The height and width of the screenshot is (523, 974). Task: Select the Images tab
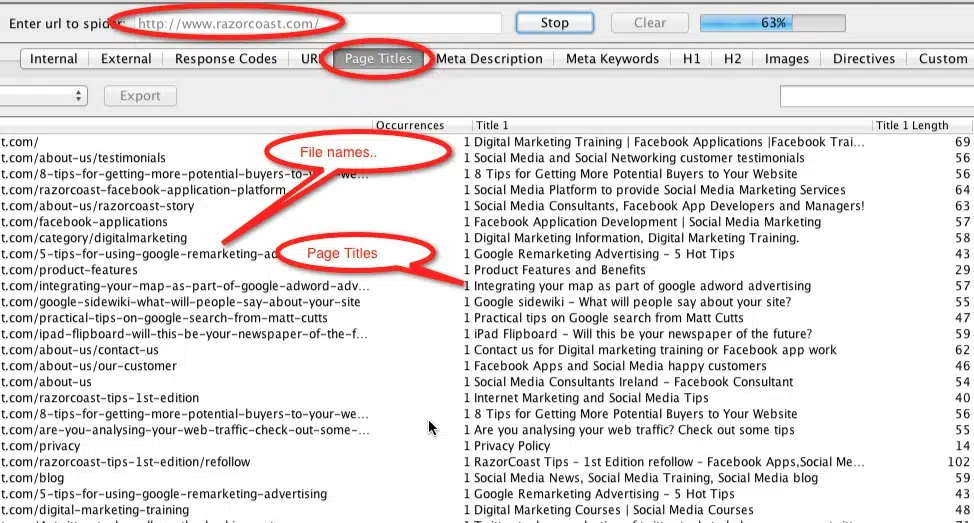click(786, 59)
